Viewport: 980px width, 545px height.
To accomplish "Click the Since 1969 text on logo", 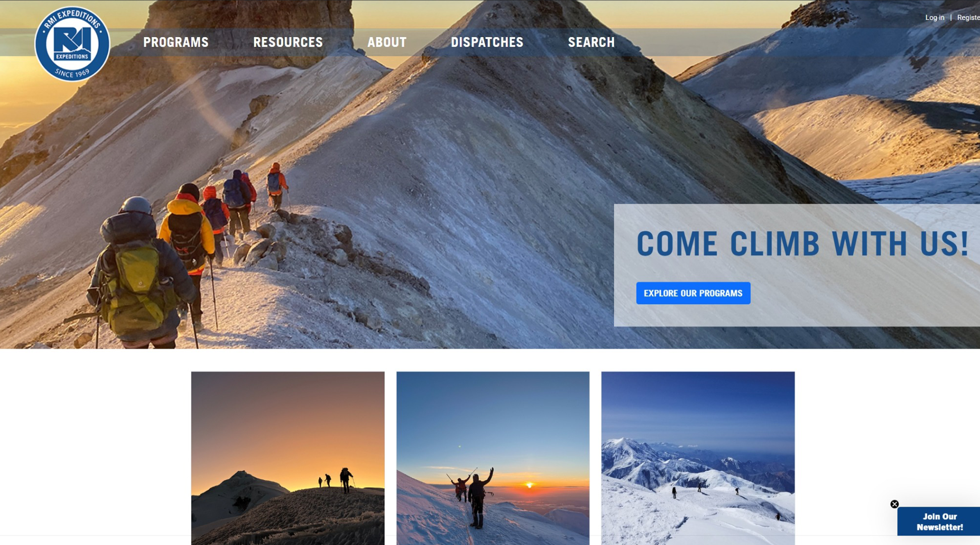I will [72, 73].
